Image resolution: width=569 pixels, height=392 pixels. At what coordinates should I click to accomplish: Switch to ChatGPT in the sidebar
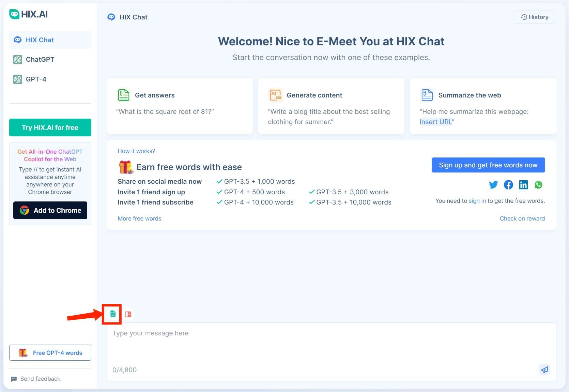point(50,59)
